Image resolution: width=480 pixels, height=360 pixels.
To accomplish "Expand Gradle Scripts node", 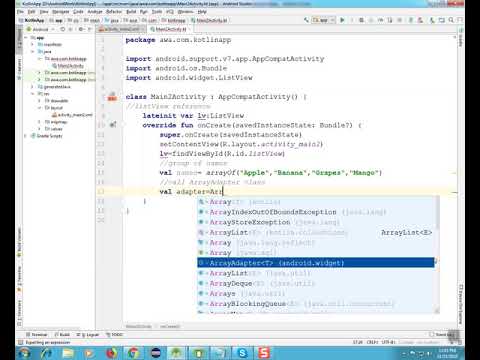I will tap(26, 136).
